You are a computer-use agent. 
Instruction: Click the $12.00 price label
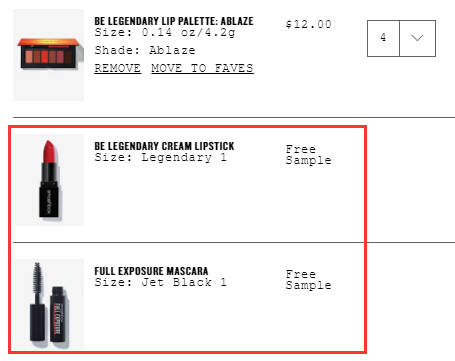tap(309, 24)
